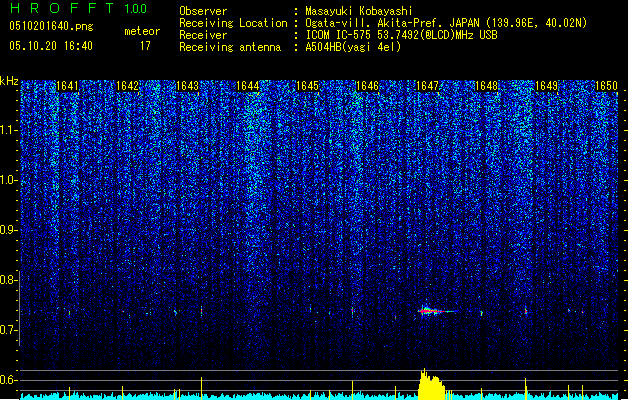Viewport: 629px width, 400px height.
Task: Click the Ogata-vill. Akita-Pref. JAPAN location text
Action: click(446, 23)
